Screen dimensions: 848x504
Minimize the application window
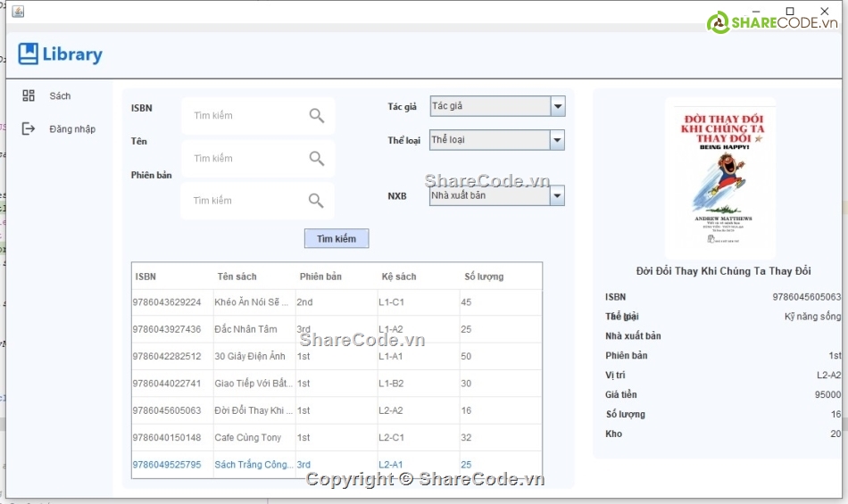(x=756, y=12)
